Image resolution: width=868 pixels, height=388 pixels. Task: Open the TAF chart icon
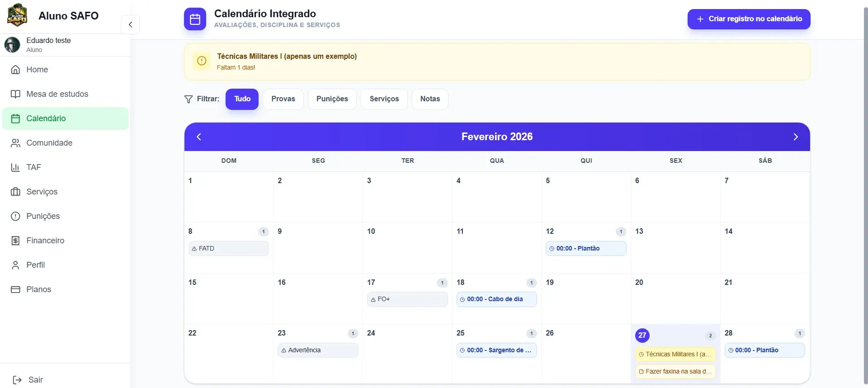[15, 167]
